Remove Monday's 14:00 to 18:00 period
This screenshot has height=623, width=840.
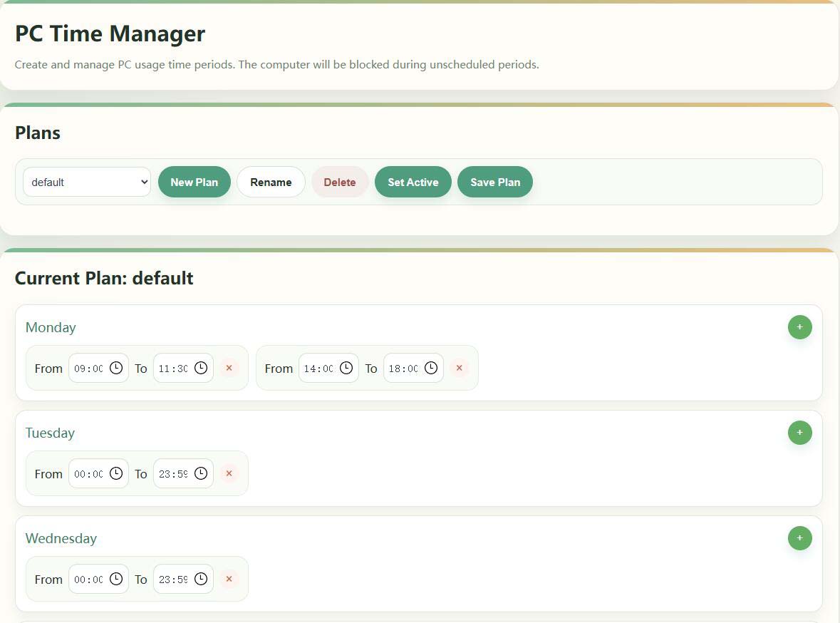(x=459, y=368)
